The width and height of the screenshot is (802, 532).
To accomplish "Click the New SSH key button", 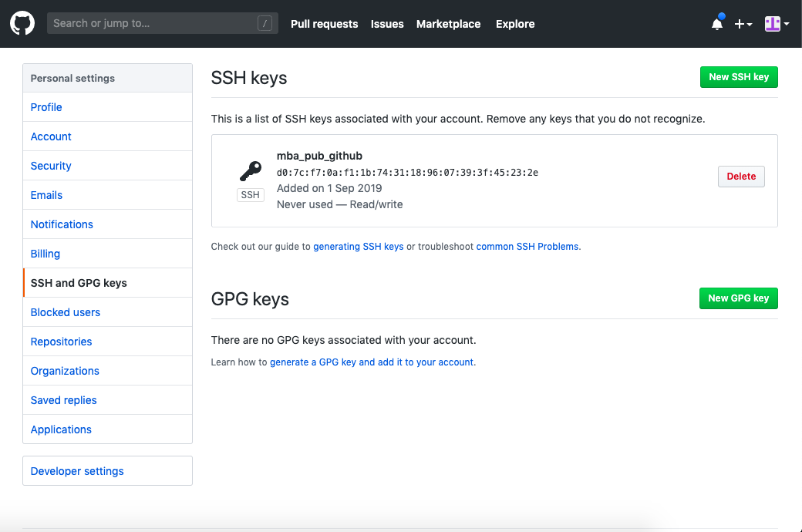I will (739, 76).
